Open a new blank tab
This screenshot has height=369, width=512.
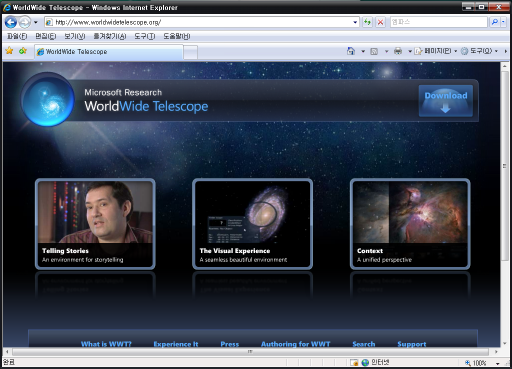point(190,52)
